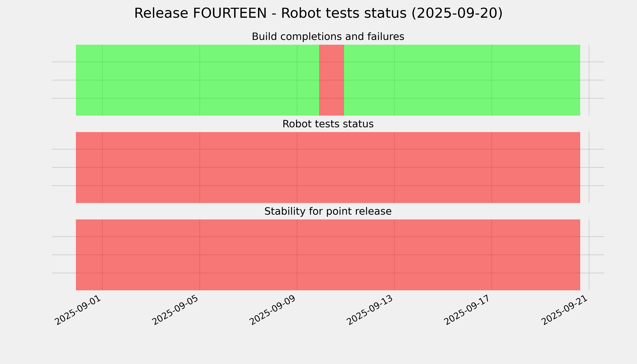Click the main title 'Release FOURTEEN - Robot tests status'

pos(318,13)
